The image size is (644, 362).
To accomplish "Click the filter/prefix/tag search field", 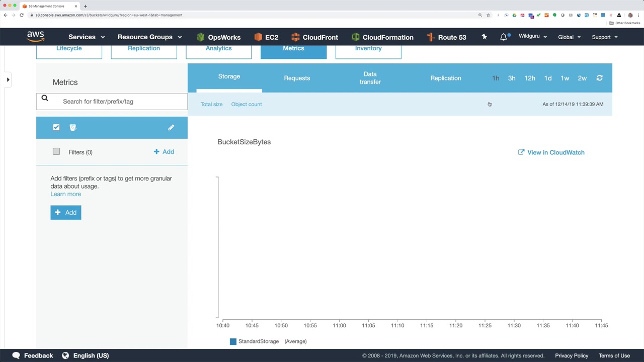I will click(x=112, y=101).
